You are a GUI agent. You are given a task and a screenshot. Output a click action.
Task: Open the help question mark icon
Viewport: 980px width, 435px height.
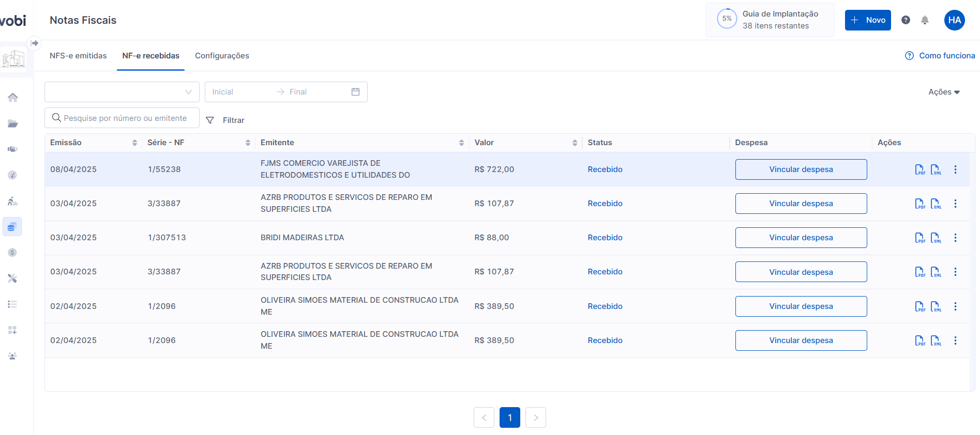click(906, 20)
